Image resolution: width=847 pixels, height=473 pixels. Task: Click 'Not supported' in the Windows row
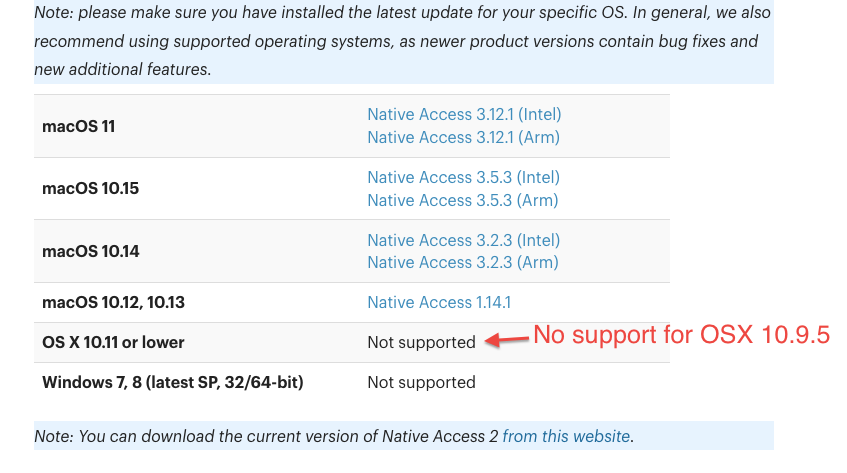pos(421,382)
